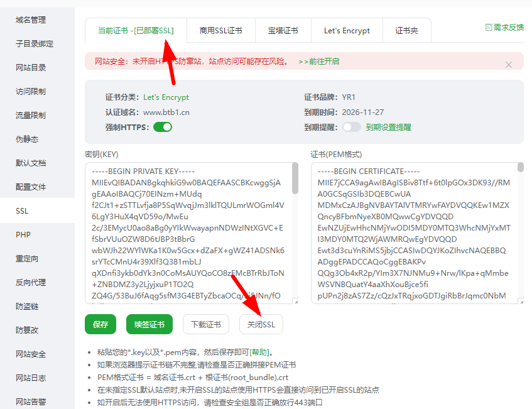Select 网站目录 in the sidebar

[x=31, y=68]
